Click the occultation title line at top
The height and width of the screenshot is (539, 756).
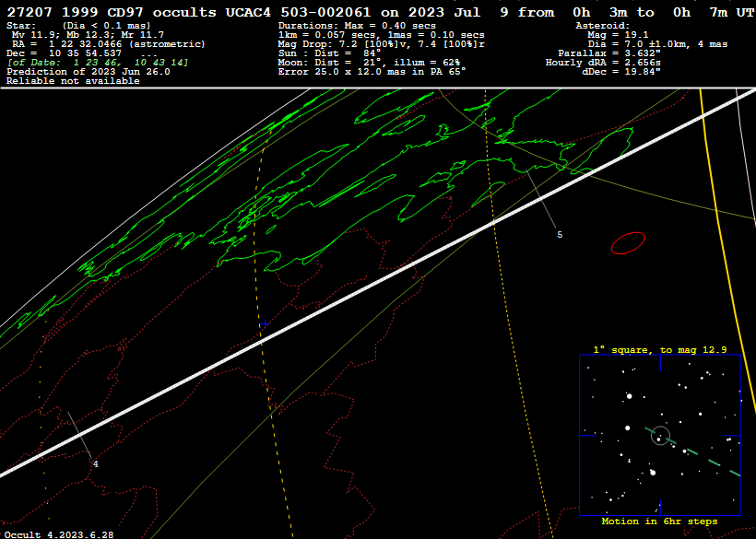point(381,13)
